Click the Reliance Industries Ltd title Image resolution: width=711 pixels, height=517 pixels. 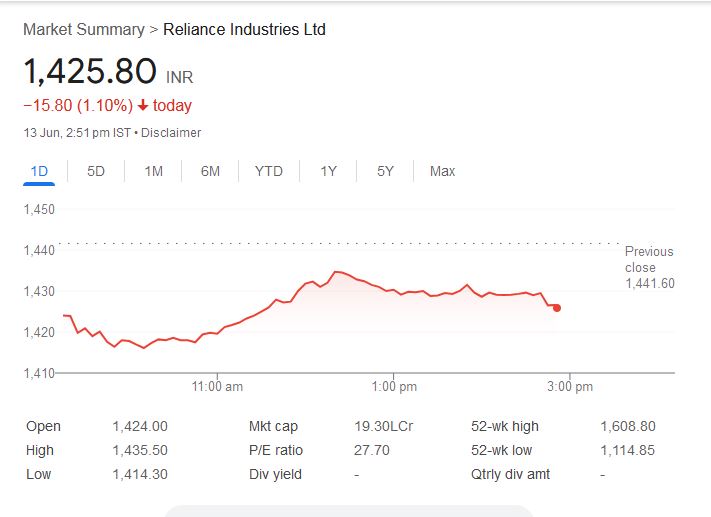(244, 30)
